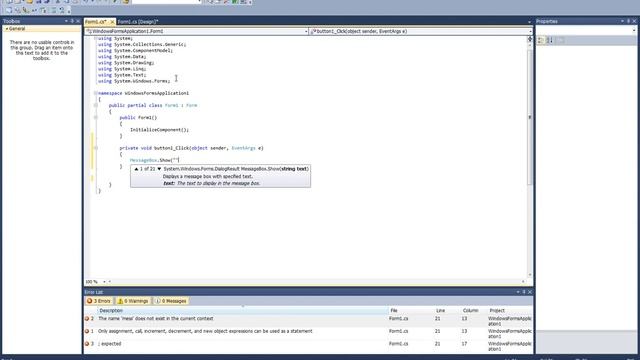Sort Error List by Project column
Image resolution: width=640 pixels, height=360 pixels.
[x=509, y=311]
